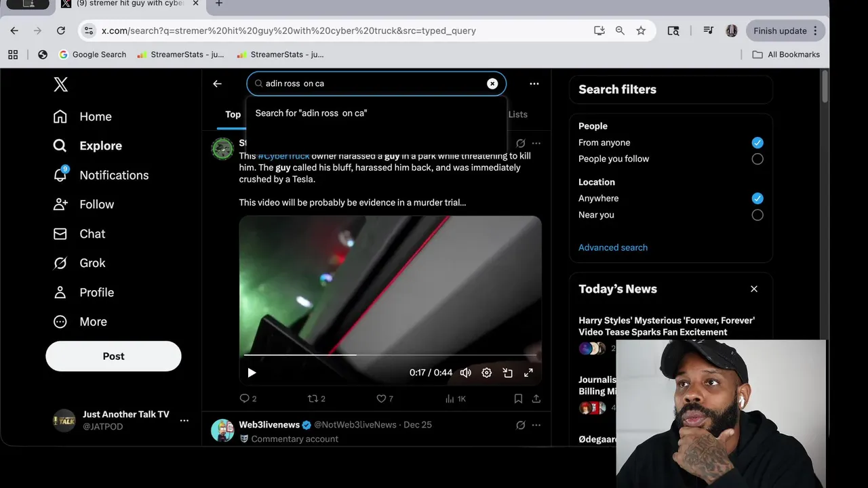868x488 pixels.
Task: Click the page scrollbar thumb
Action: (825, 87)
